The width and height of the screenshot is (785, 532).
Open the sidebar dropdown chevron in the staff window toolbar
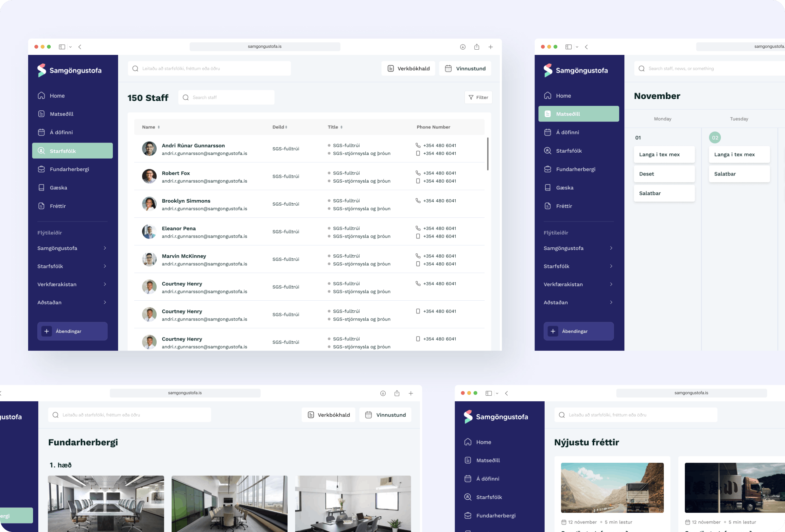pyautogui.click(x=70, y=47)
